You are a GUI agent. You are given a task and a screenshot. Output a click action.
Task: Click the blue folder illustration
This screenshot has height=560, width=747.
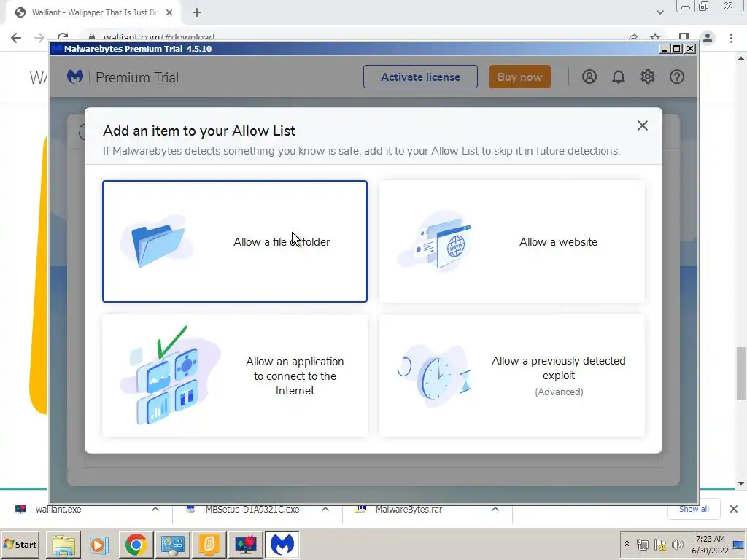(158, 241)
